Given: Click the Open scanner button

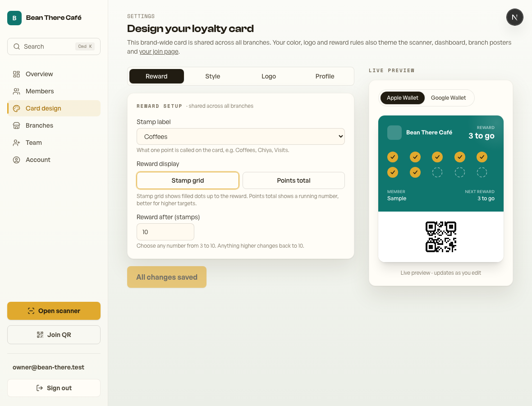Looking at the screenshot, I should click(x=54, y=311).
